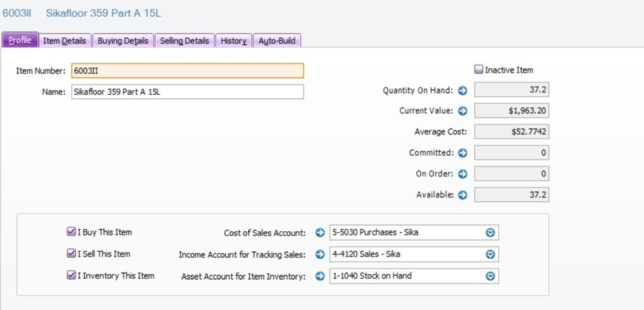Viewport: 644px width, 310px height.
Task: Click the Current Value detail arrow
Action: 462,111
